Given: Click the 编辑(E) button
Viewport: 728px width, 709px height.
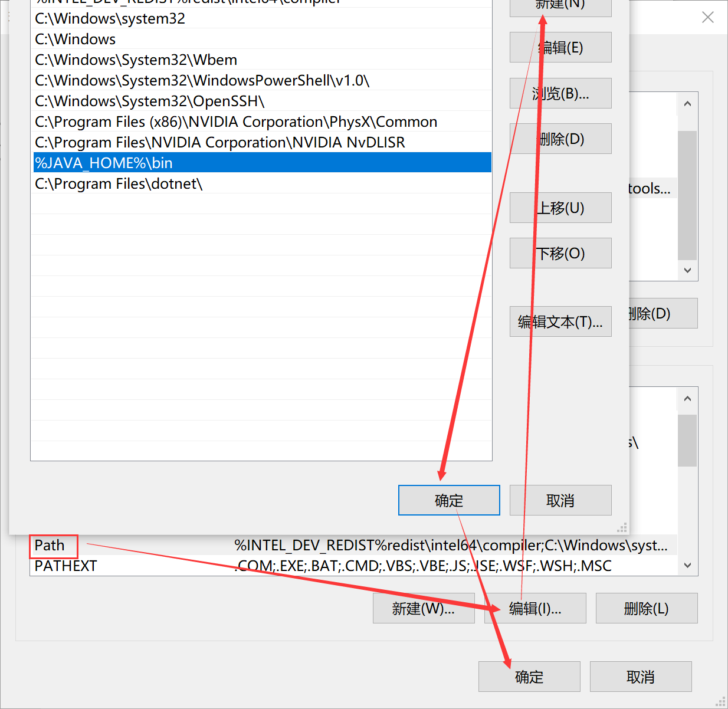Looking at the screenshot, I should [x=560, y=47].
